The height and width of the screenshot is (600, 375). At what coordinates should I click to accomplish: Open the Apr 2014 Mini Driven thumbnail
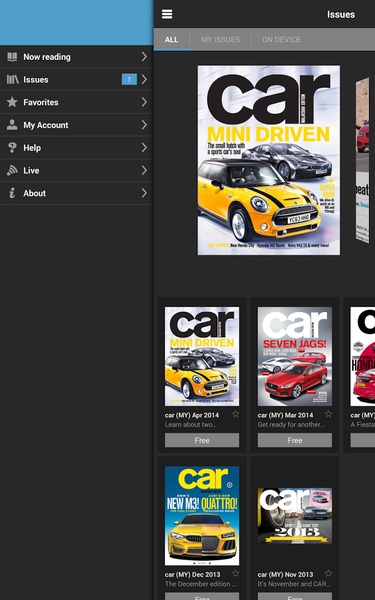202,356
